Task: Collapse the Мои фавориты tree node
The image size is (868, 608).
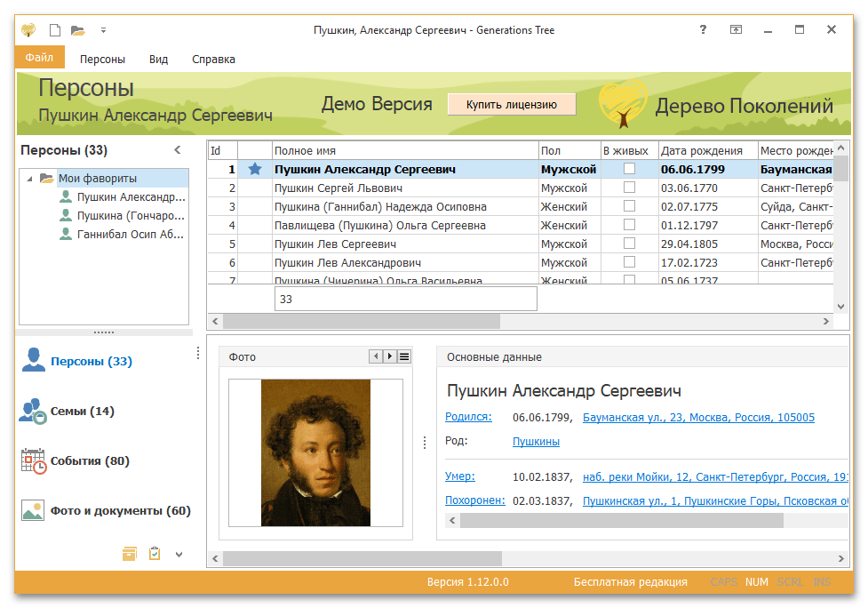Action: click(30, 178)
